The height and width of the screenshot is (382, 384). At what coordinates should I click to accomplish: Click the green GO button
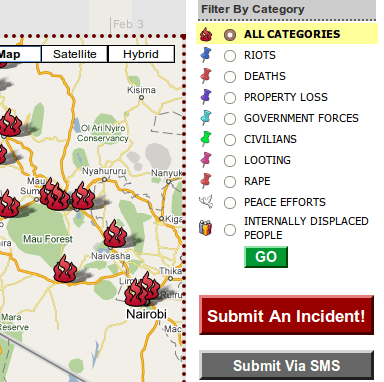coord(266,257)
